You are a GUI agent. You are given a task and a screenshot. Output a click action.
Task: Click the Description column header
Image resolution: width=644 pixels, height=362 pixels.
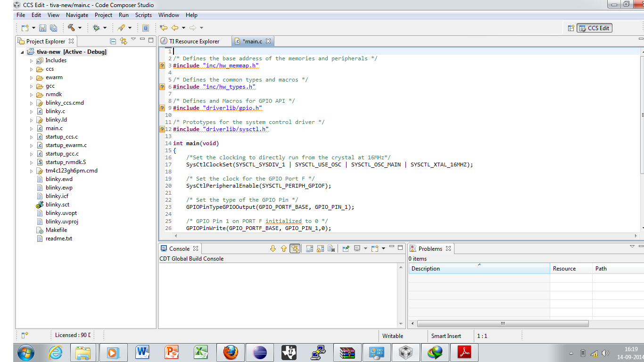tap(479, 269)
